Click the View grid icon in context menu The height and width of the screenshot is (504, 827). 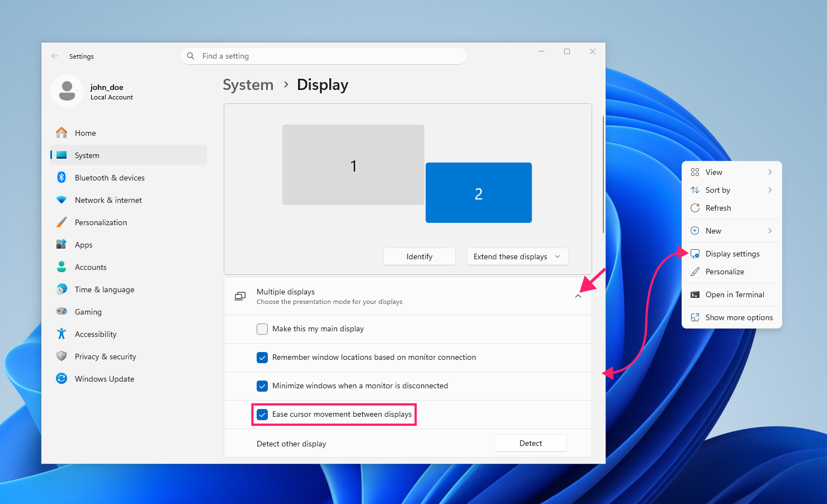pyautogui.click(x=695, y=172)
